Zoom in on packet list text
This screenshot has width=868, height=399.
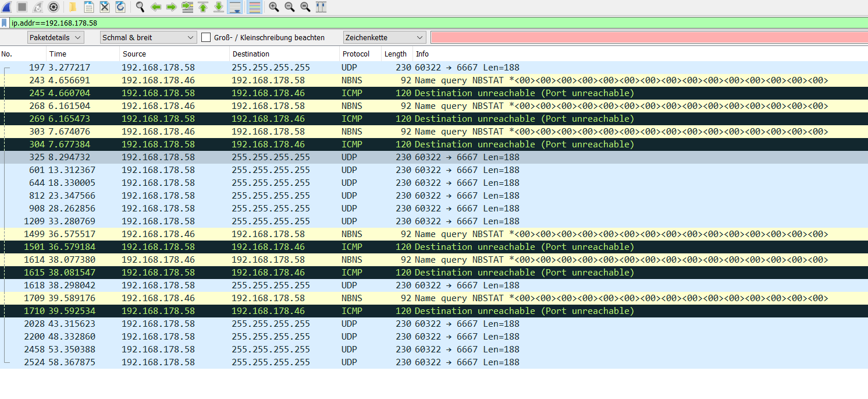[273, 7]
